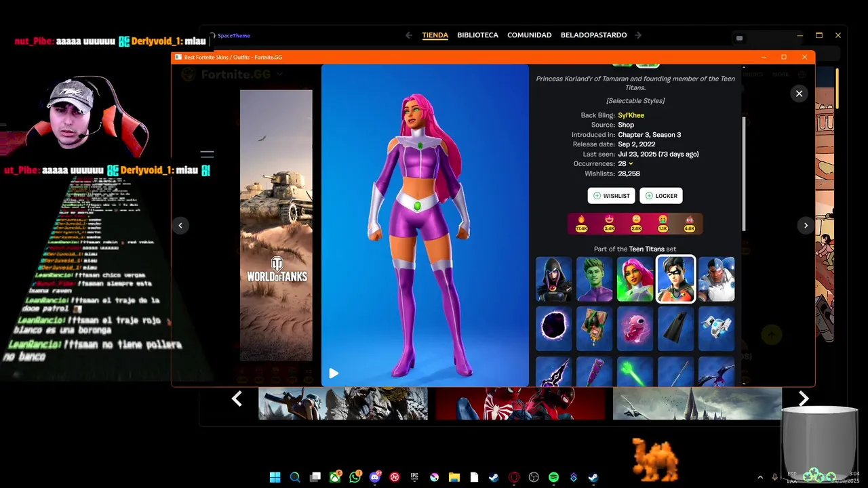
Task: Open the World of Tanks advertisement banner
Action: coord(276,225)
